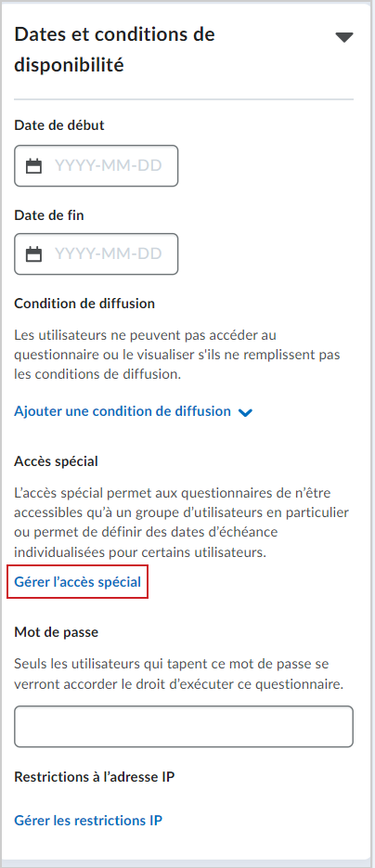Select the Condition de diffusion heading
375x868 pixels.
click(x=84, y=304)
